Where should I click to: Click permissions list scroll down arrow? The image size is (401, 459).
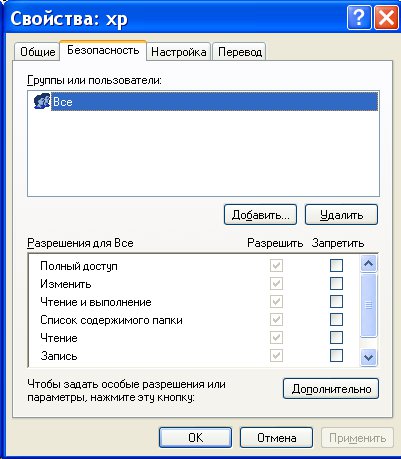click(368, 358)
